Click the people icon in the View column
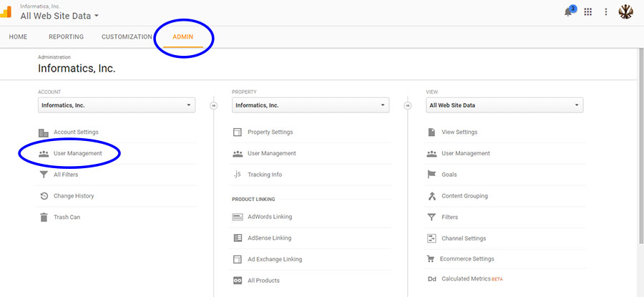This screenshot has width=644, height=297. tap(431, 154)
